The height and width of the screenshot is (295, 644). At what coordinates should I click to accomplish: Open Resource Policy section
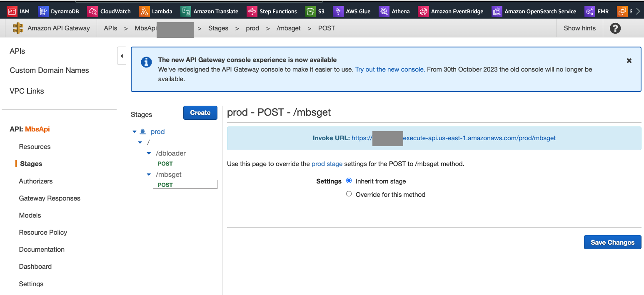tap(43, 232)
